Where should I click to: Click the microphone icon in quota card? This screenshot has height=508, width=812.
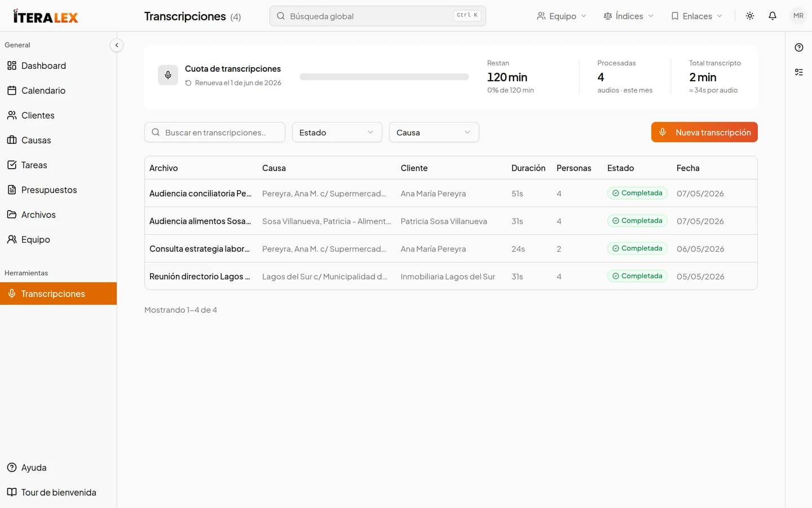tap(168, 75)
